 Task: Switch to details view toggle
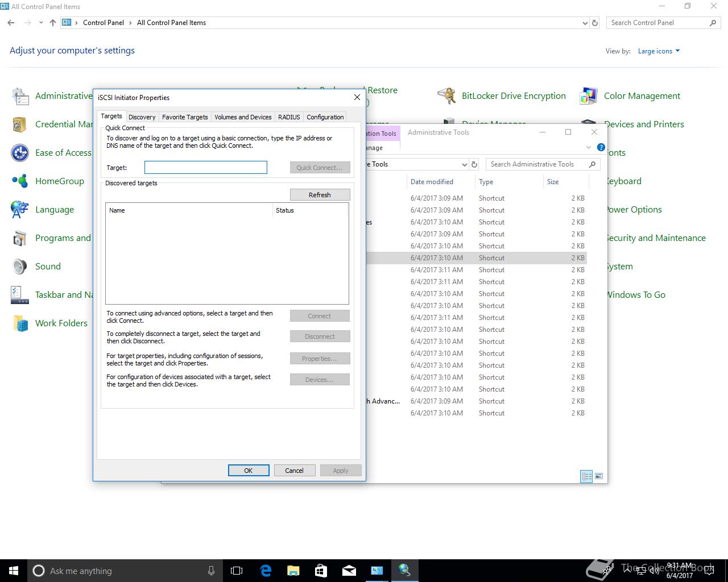click(x=586, y=476)
